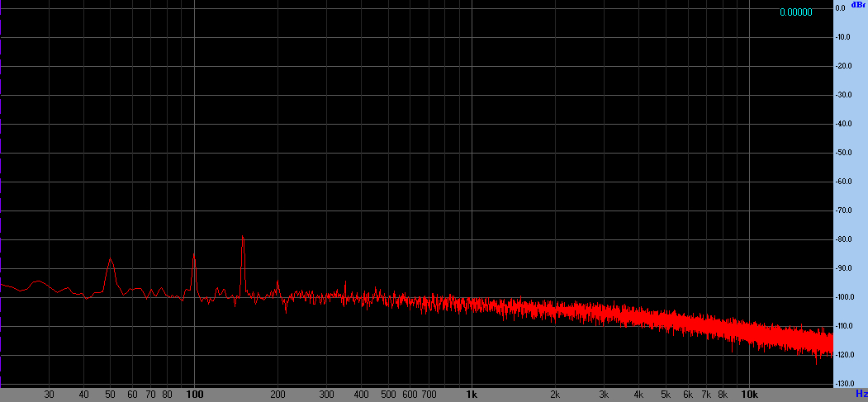This screenshot has height=402, width=868.
Task: Click the -50.0 level axis label
Action: tap(842, 153)
